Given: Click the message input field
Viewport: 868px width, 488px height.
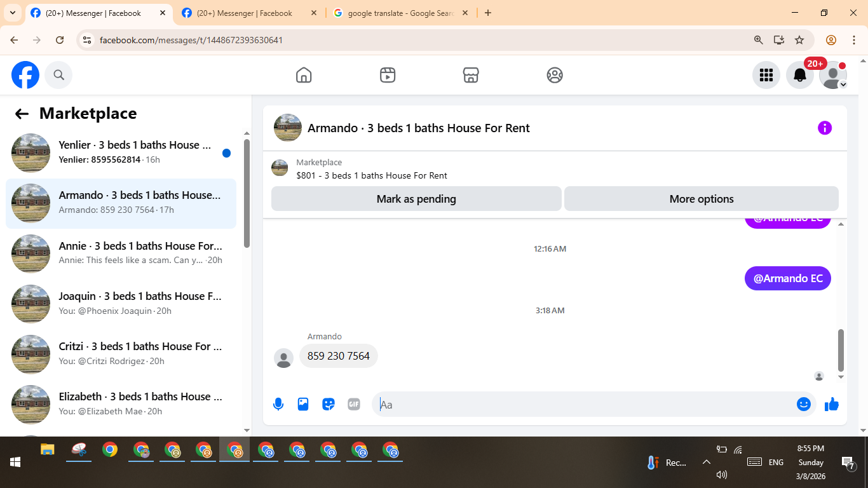Looking at the screenshot, I should tap(585, 404).
